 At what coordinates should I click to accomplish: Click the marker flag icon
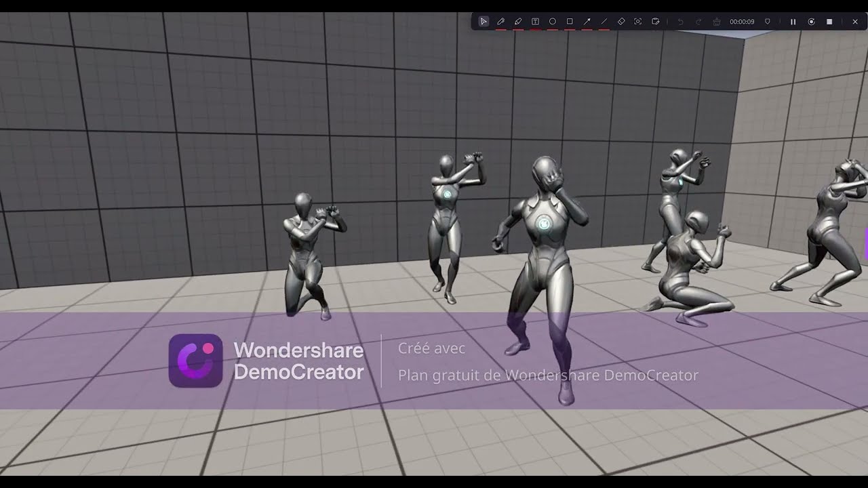[768, 22]
